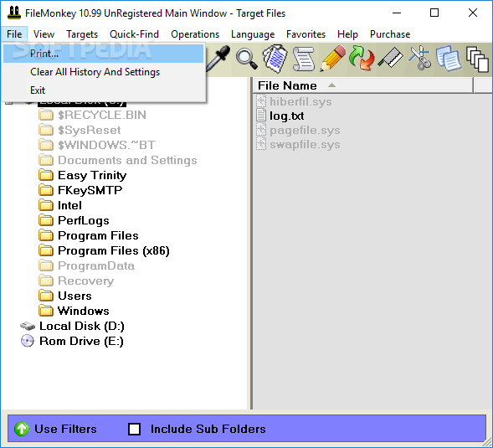Close the open File menu
This screenshot has width=493, height=448.
click(x=14, y=34)
